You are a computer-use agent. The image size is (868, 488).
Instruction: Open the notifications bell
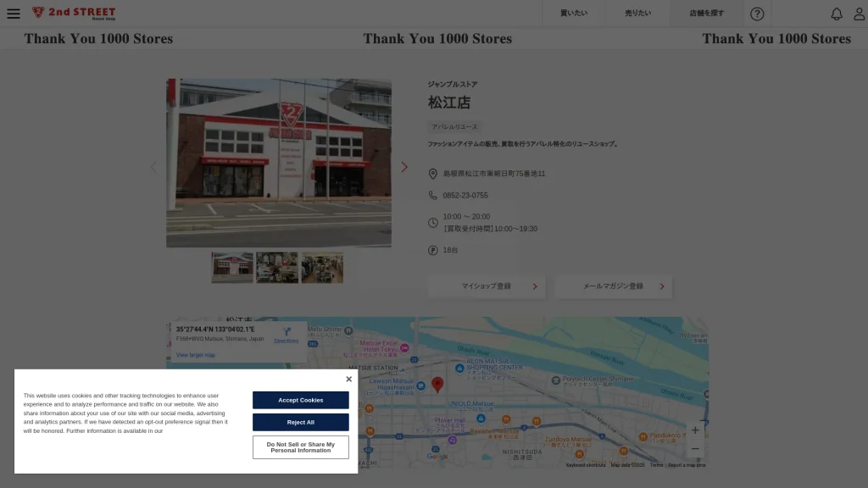[x=837, y=14]
